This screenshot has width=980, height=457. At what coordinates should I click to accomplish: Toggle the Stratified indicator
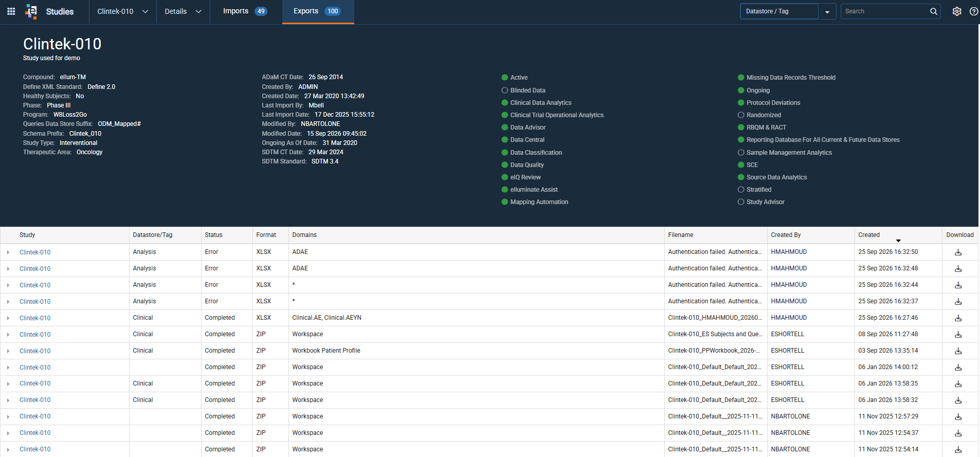tap(741, 190)
